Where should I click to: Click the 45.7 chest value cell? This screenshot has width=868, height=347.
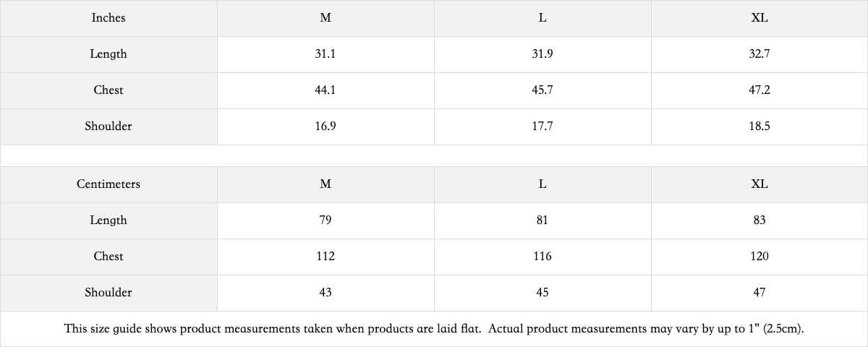point(542,90)
